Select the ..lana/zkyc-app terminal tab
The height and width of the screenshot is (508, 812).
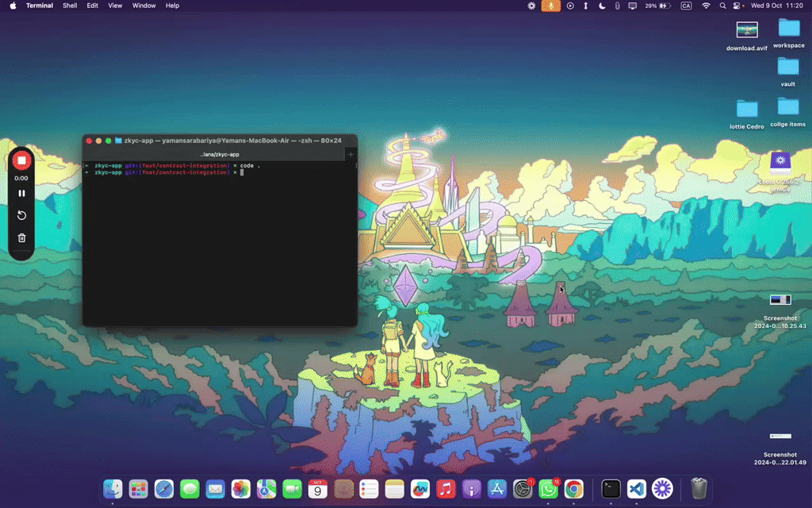pos(220,155)
